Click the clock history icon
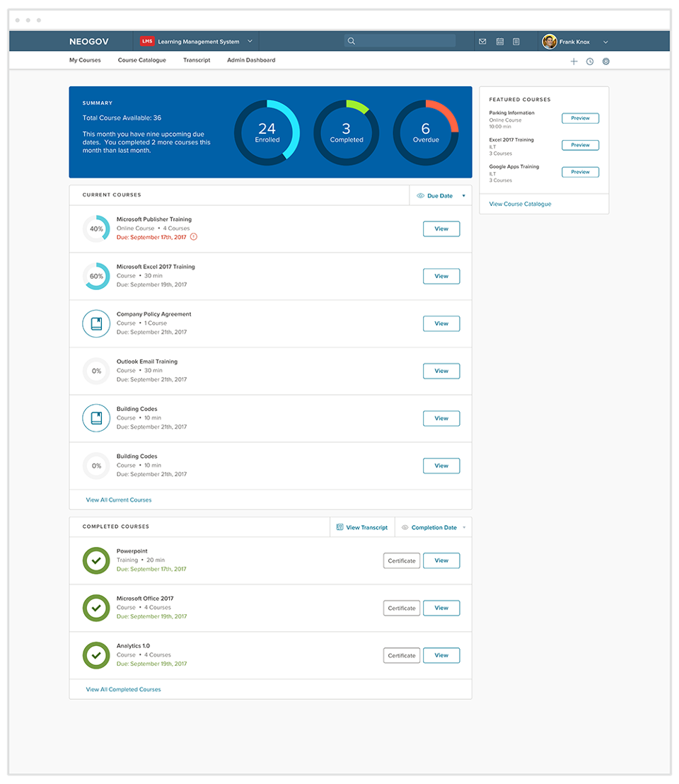 590,61
